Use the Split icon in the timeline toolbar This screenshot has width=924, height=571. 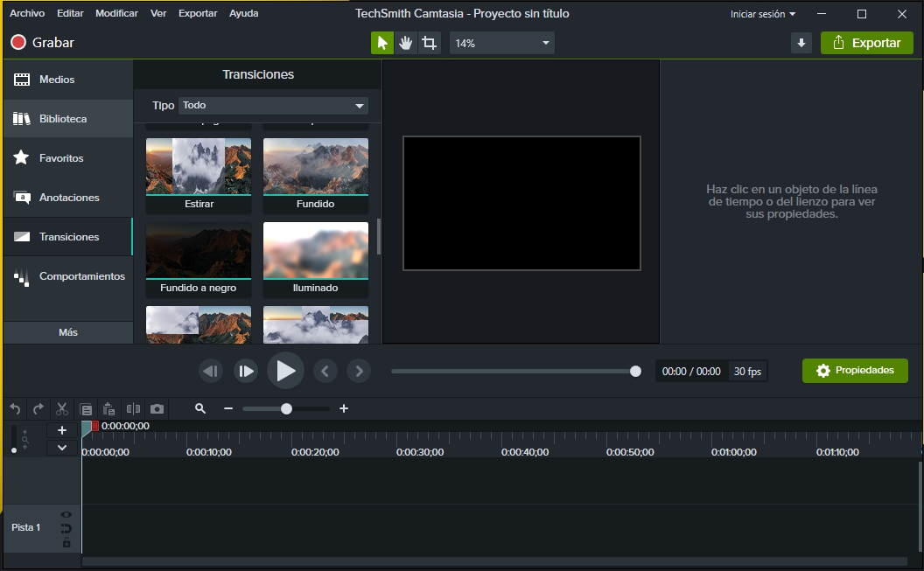(131, 408)
